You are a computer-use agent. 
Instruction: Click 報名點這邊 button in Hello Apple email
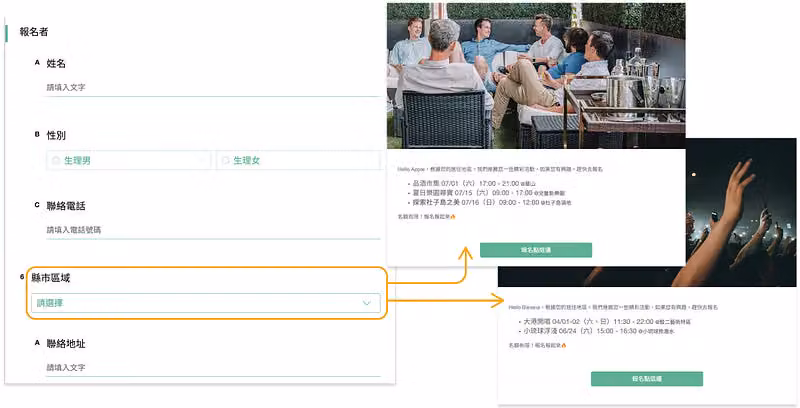(536, 250)
